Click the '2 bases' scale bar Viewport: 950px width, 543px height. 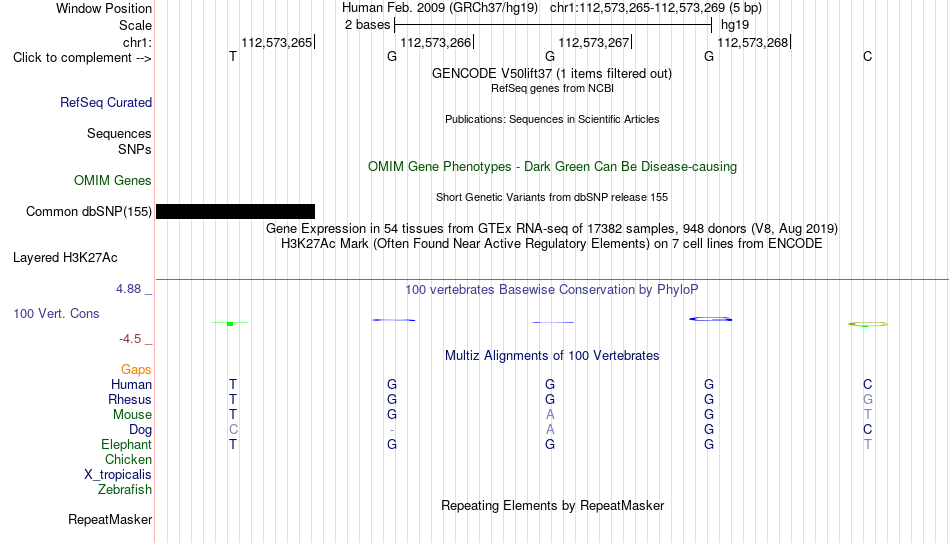(x=553, y=25)
